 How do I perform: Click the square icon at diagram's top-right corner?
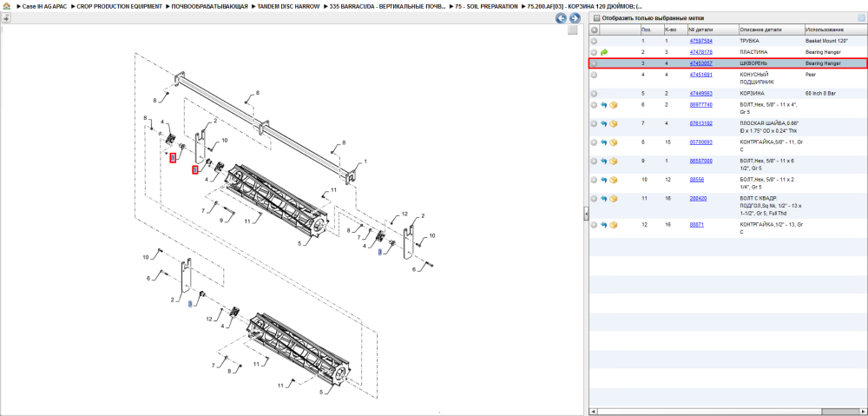tap(573, 30)
